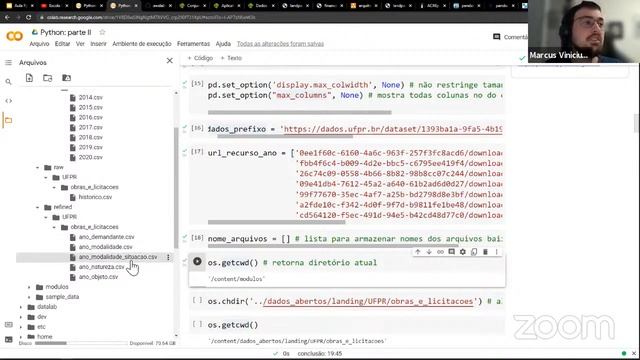Click 'Todas as alterações foram salvas' link

coord(280,44)
